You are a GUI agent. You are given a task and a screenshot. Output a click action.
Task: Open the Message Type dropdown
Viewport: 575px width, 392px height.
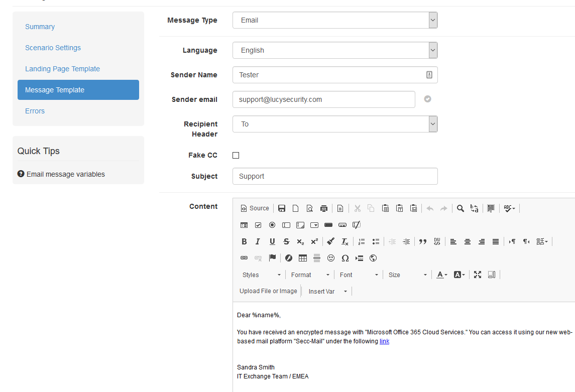click(x=335, y=20)
